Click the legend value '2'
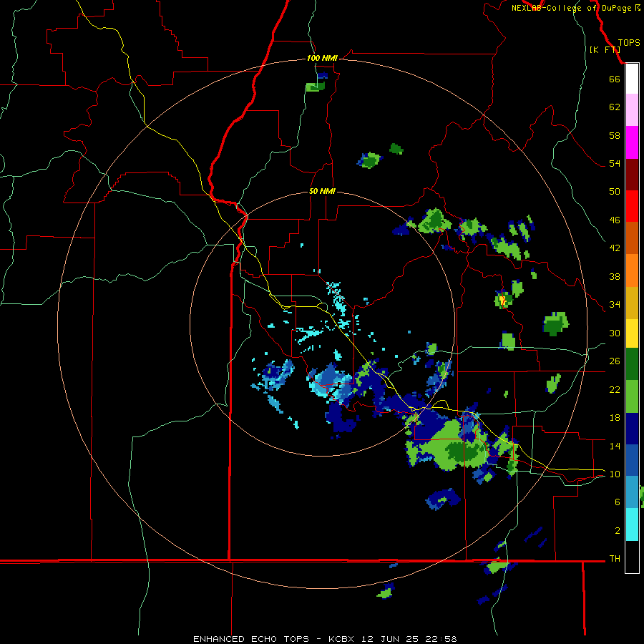The image size is (644, 644). (618, 531)
